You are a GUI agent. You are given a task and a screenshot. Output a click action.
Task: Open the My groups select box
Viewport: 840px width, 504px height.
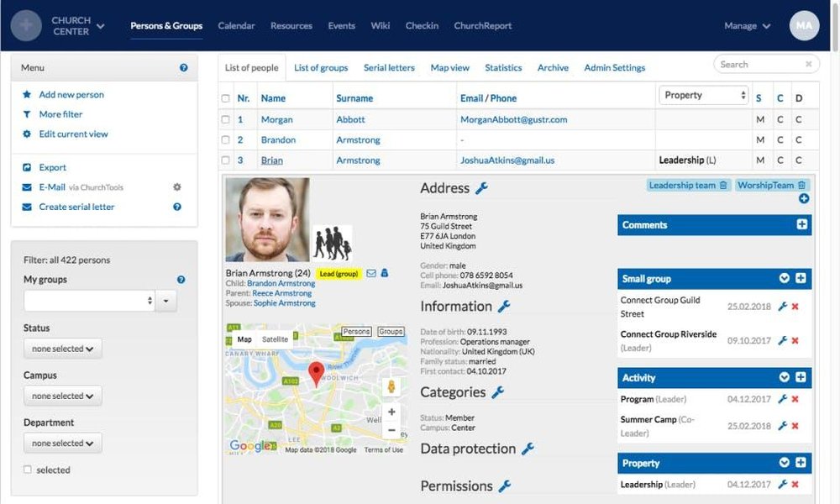click(90, 301)
